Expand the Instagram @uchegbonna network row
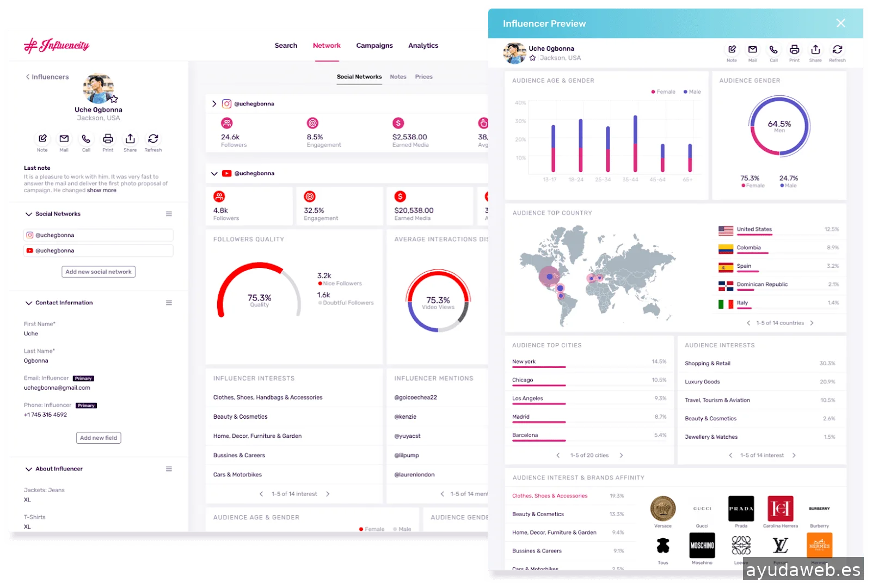Screen dimensions: 872x588 (214, 104)
